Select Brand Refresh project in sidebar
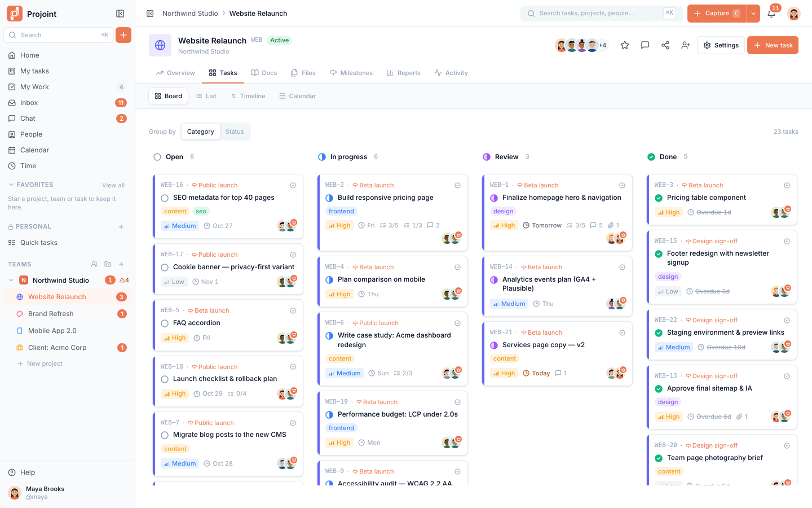Image resolution: width=812 pixels, height=508 pixels. coord(68,314)
